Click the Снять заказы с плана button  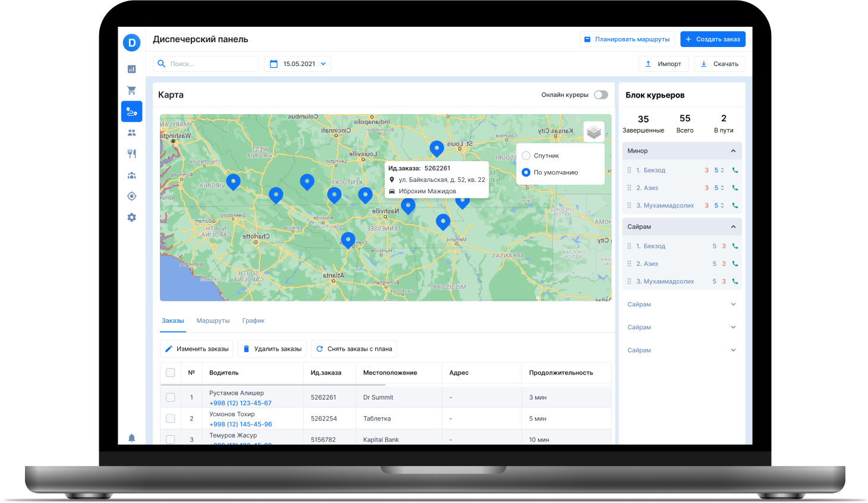point(354,349)
